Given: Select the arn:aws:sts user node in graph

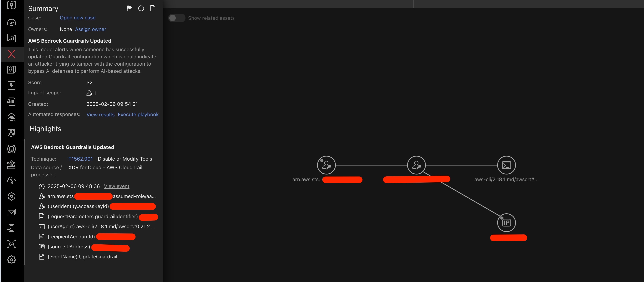Looking at the screenshot, I should pyautogui.click(x=326, y=165).
